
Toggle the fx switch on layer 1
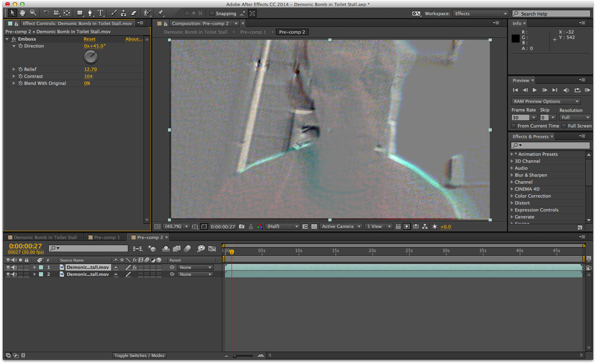click(134, 267)
